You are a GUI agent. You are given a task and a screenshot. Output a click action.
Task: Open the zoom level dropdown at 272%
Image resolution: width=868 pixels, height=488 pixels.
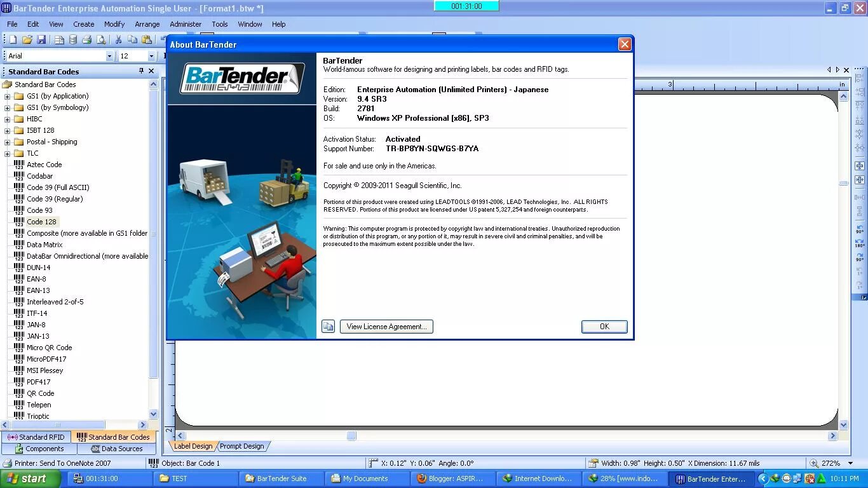pyautogui.click(x=851, y=463)
